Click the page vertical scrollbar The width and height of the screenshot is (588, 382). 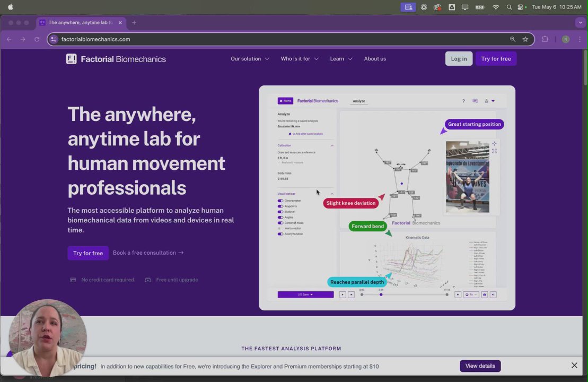click(x=585, y=67)
